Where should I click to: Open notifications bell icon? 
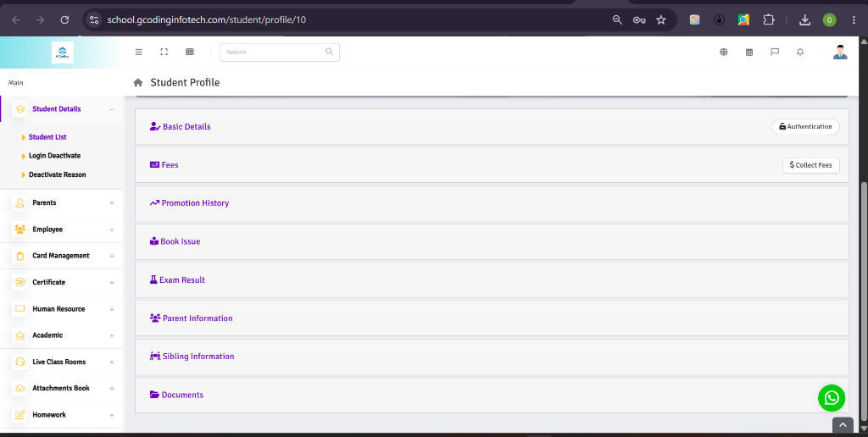(800, 52)
